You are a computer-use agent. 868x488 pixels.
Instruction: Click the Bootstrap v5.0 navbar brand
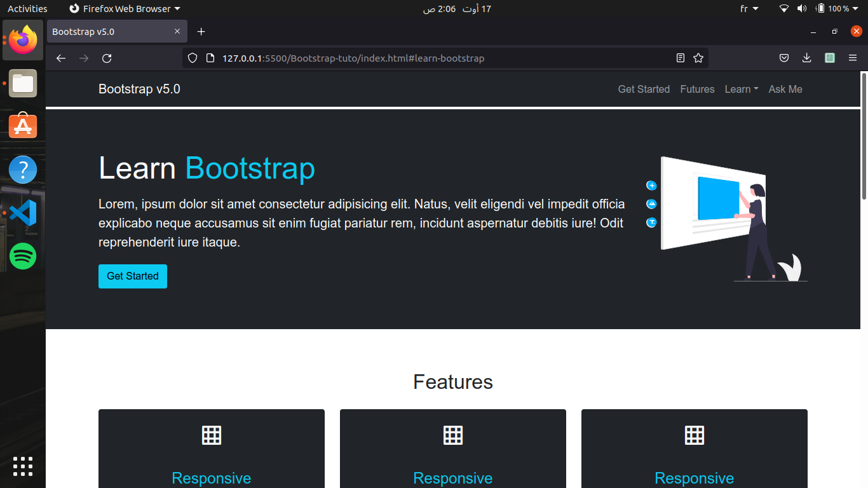[139, 90]
